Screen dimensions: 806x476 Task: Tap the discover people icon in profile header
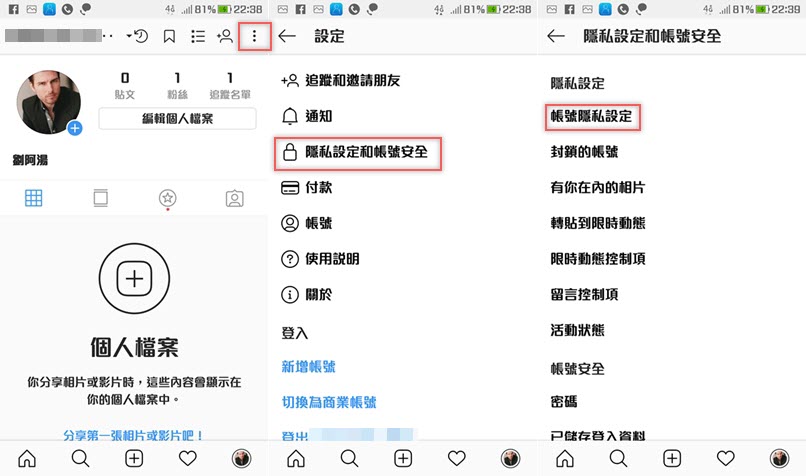tap(225, 36)
